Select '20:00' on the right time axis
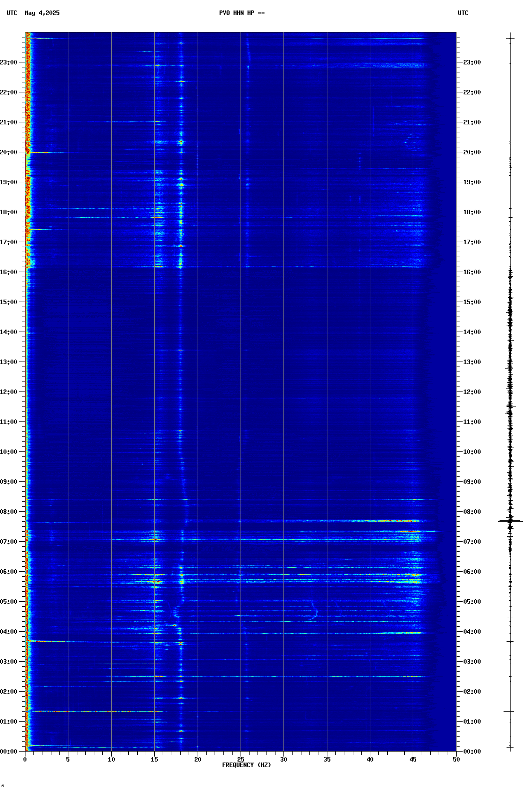The width and height of the screenshot is (532, 791). point(472,152)
